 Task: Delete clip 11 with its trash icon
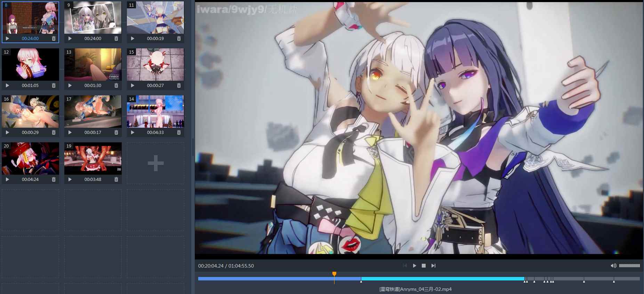click(x=179, y=39)
